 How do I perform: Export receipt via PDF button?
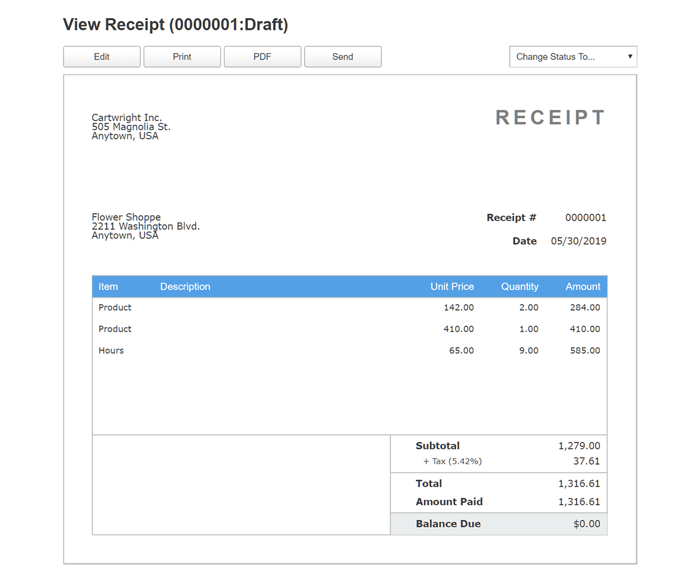262,57
